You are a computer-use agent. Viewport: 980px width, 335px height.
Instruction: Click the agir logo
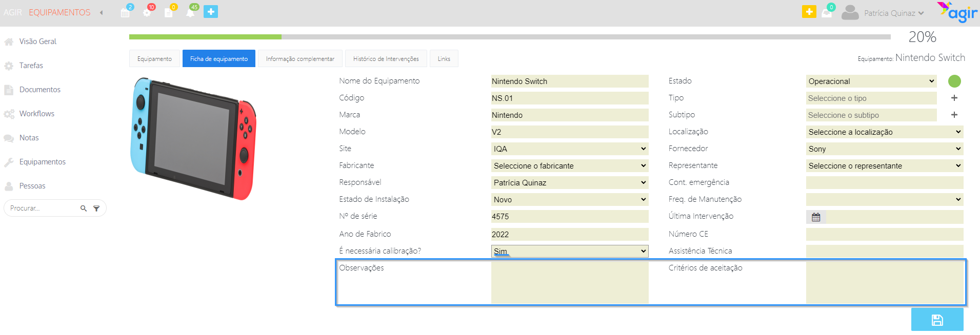click(x=957, y=12)
